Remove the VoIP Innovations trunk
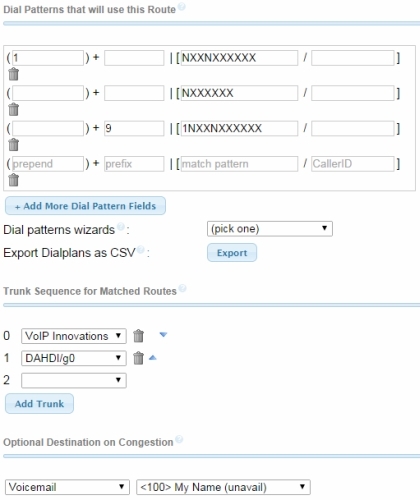Screen dimensions: 420x500 click(138, 336)
